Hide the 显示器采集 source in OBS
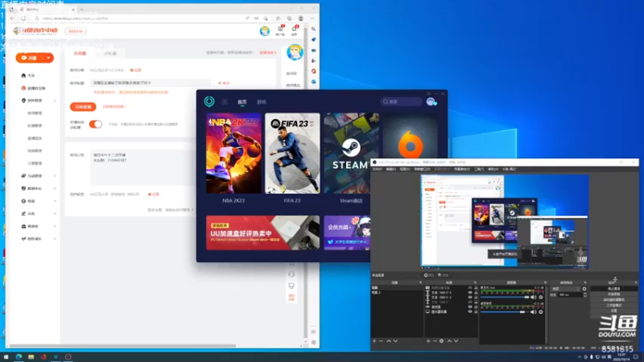644x362 pixels. (x=470, y=312)
